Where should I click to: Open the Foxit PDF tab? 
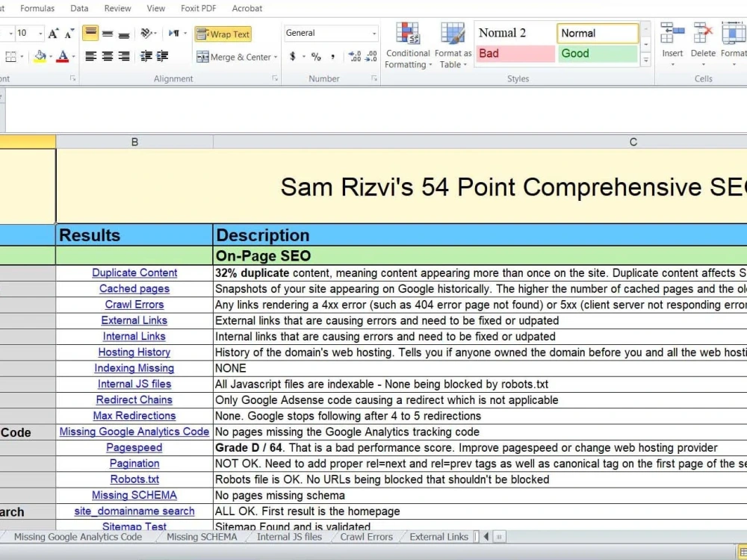tap(198, 8)
